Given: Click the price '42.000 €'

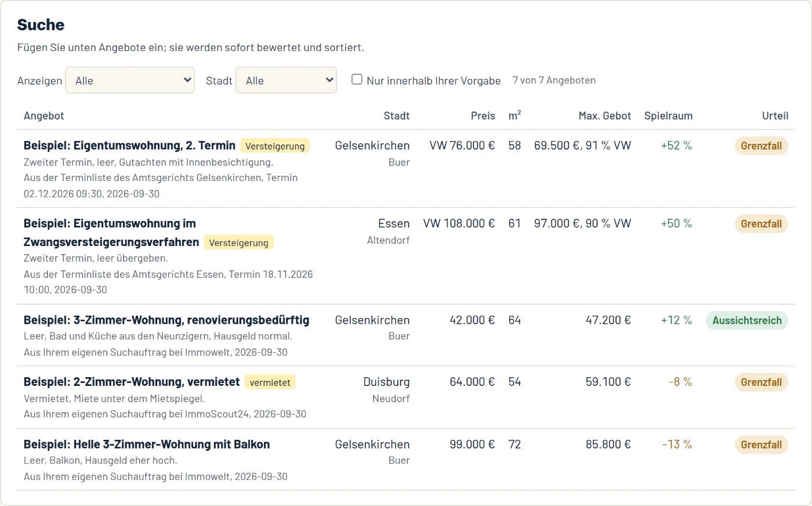Looking at the screenshot, I should [472, 320].
